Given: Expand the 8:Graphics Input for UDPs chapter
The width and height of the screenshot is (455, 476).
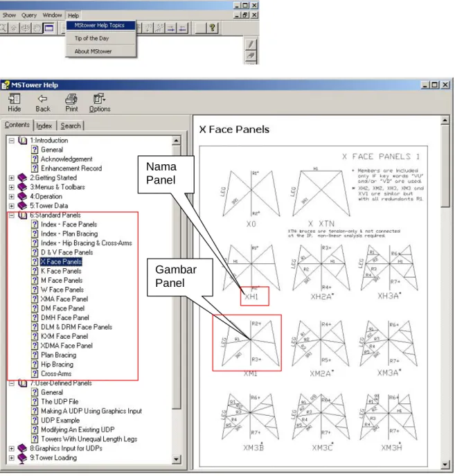Looking at the screenshot, I should [12, 448].
